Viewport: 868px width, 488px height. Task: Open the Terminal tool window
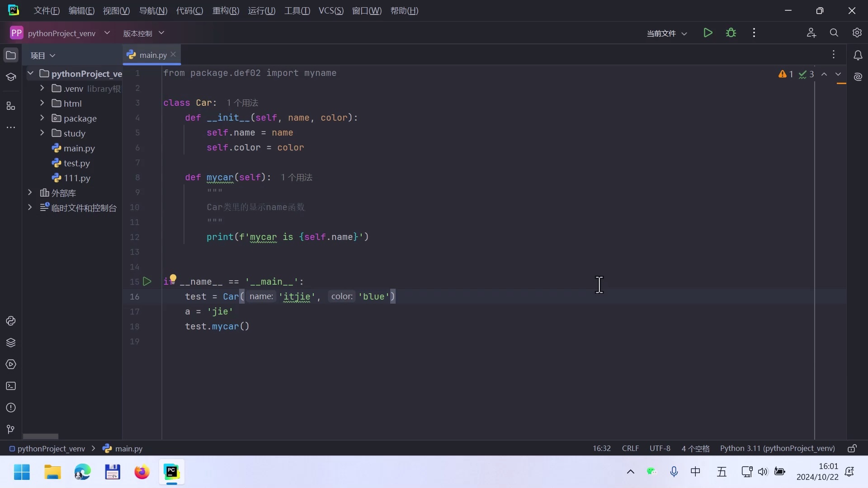tap(11, 386)
